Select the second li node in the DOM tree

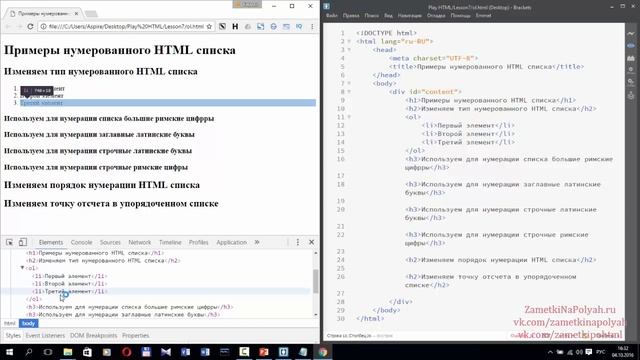click(69, 284)
